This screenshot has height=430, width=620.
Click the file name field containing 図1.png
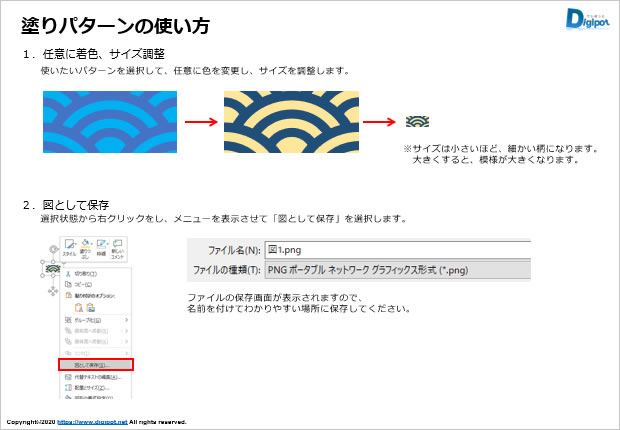[397, 250]
